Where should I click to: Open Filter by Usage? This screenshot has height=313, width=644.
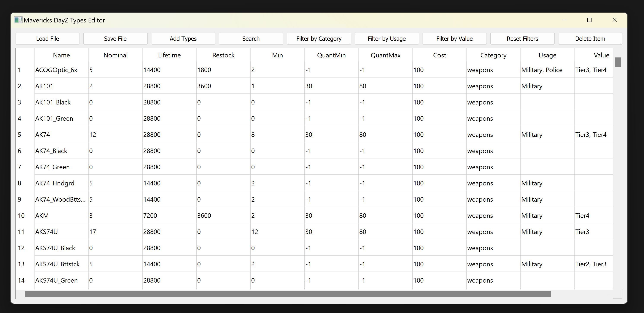(x=387, y=39)
